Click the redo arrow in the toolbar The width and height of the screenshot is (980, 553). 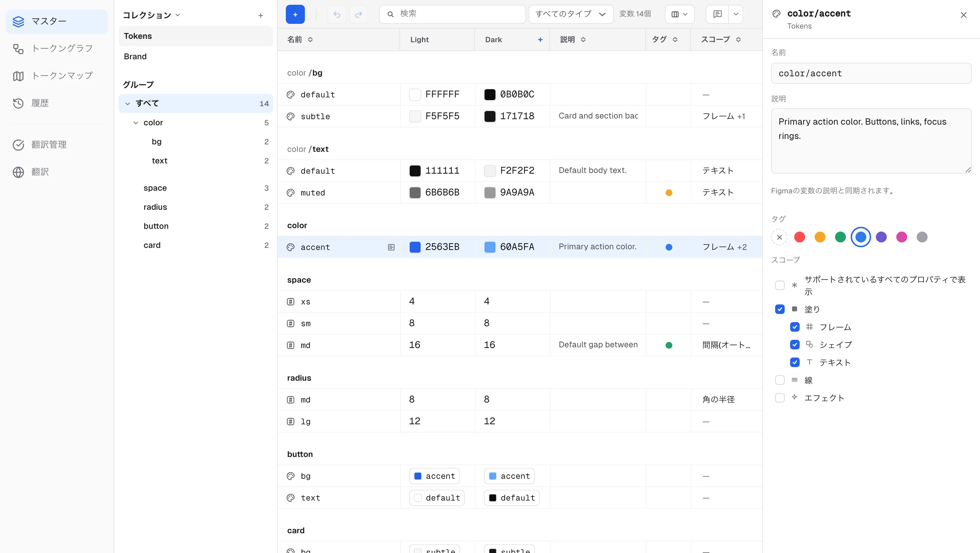coord(358,14)
